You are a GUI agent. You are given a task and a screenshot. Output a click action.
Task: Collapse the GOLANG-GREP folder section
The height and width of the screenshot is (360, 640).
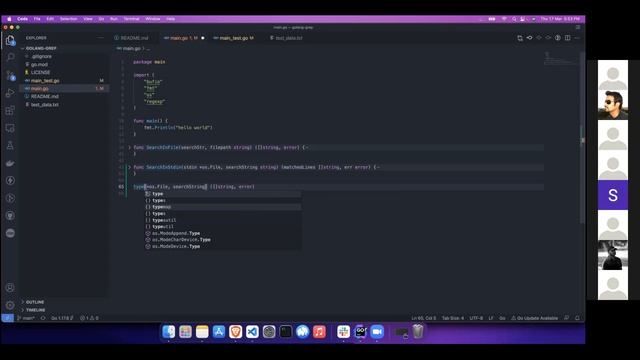point(41,48)
